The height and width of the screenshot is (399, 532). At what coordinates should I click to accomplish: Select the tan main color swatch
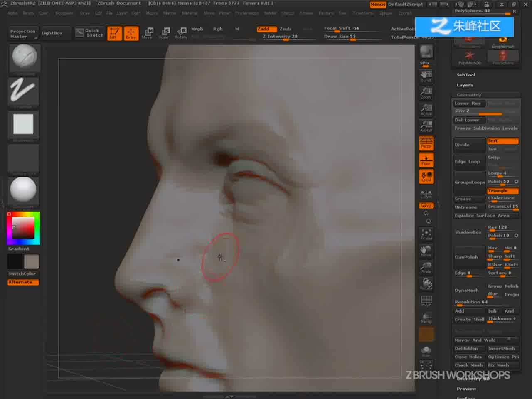coord(32,262)
